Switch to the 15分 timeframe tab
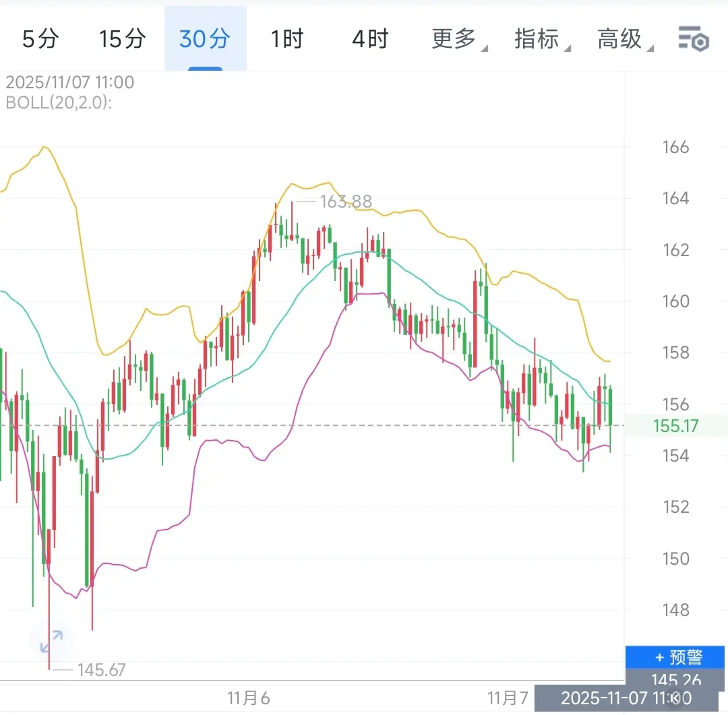This screenshot has width=728, height=715. (123, 38)
